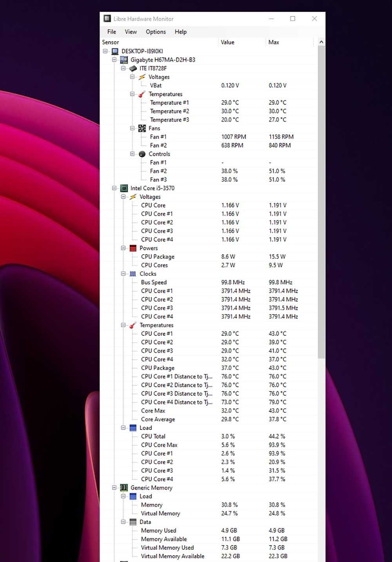Open the Help menu
This screenshot has height=562, width=392.
[x=181, y=32]
